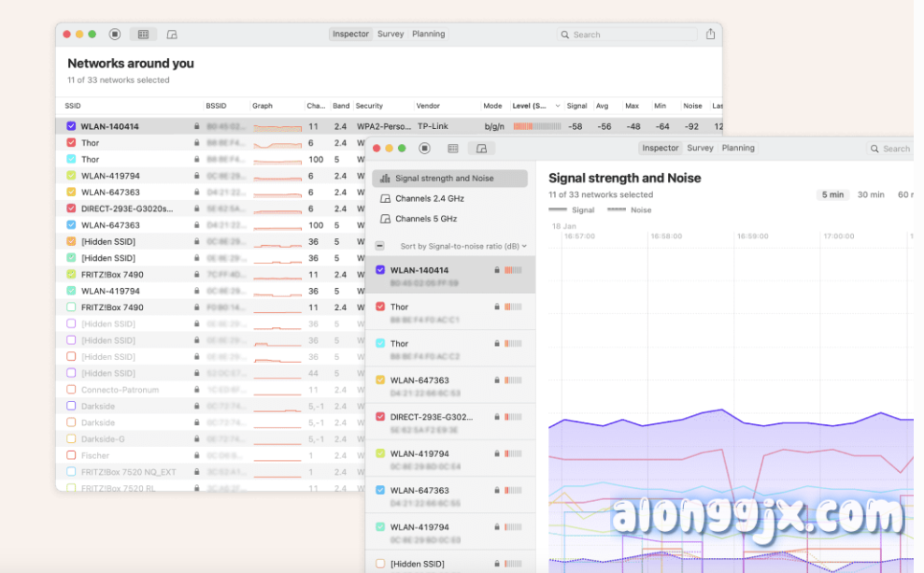Toggle FRITZ!Box 7490 checkbox in table

(x=72, y=275)
